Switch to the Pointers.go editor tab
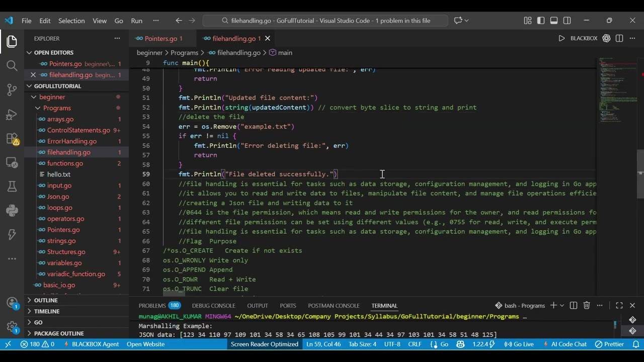 (160, 39)
